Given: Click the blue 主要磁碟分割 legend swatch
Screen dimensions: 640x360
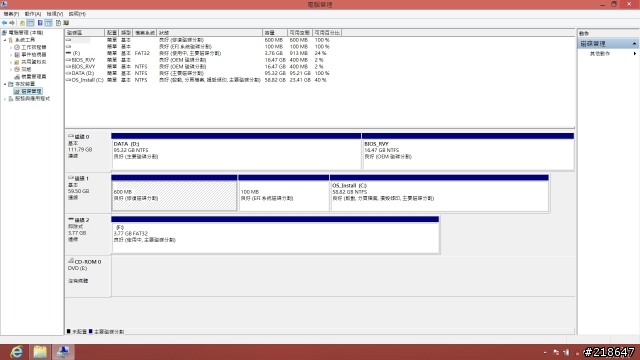Looking at the screenshot, I should click(x=91, y=331).
